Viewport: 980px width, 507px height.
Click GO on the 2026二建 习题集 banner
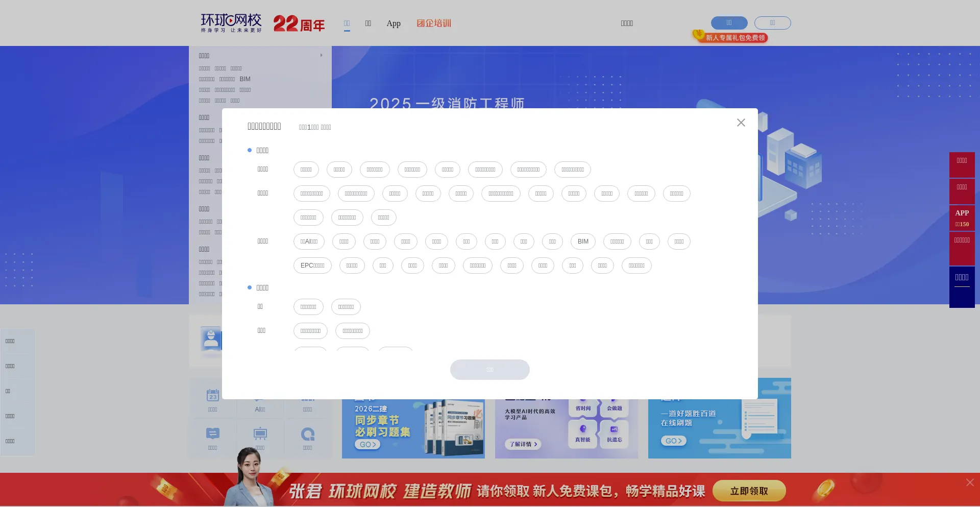tap(367, 445)
